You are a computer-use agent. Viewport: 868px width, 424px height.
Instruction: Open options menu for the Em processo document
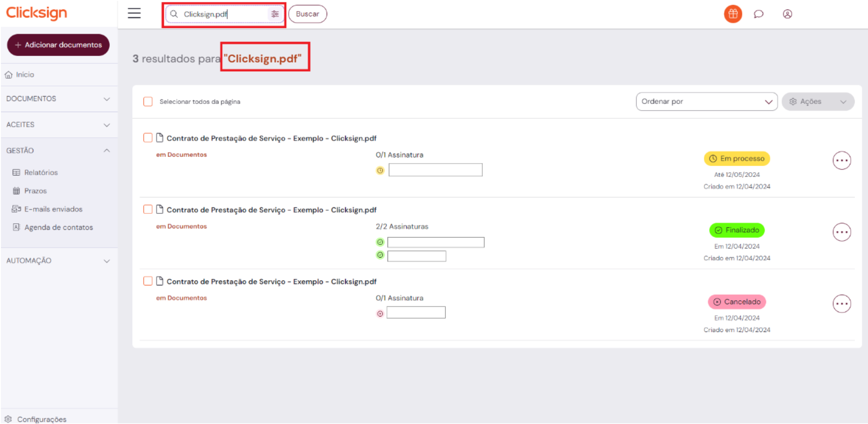pyautogui.click(x=841, y=161)
